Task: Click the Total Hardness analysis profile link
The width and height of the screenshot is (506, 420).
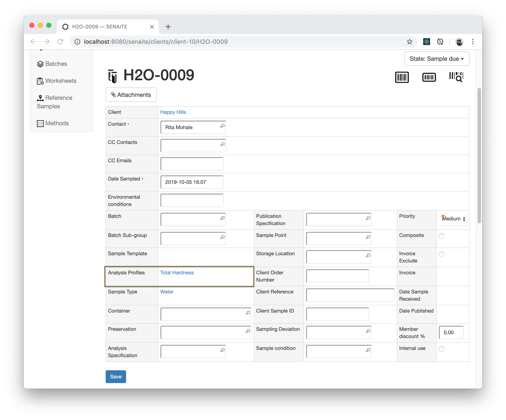Action: [x=177, y=272]
